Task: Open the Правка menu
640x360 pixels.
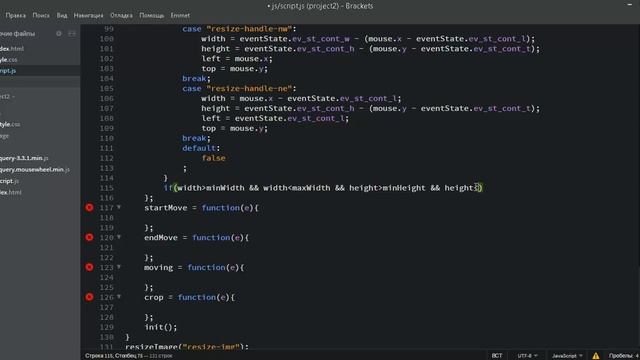Action: tap(16, 16)
